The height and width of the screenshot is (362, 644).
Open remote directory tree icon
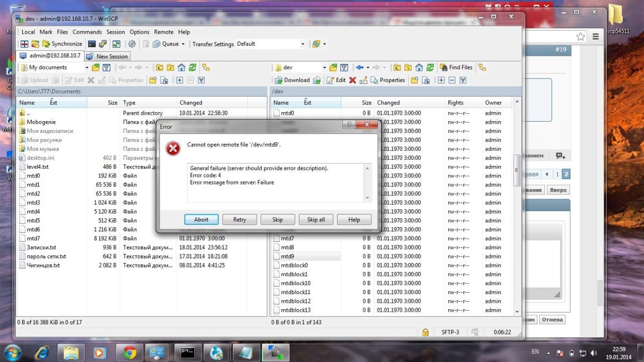[482, 67]
